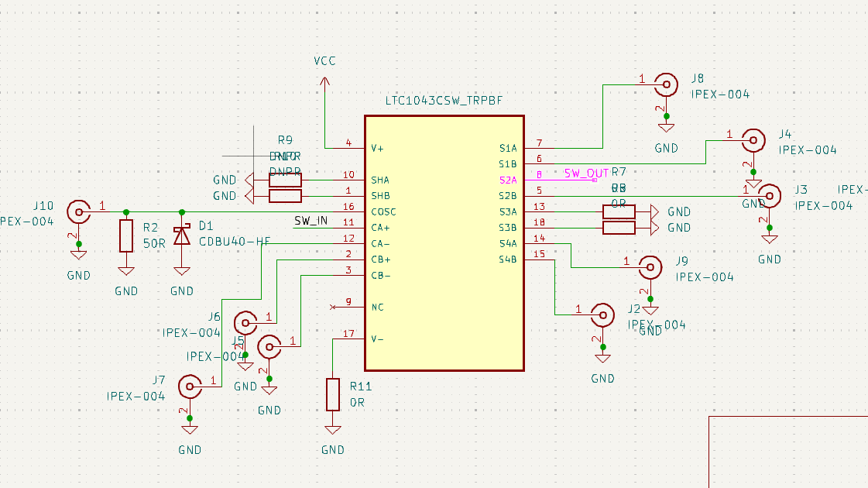Select the D1 diode symbol
The image size is (868, 488).
182,235
